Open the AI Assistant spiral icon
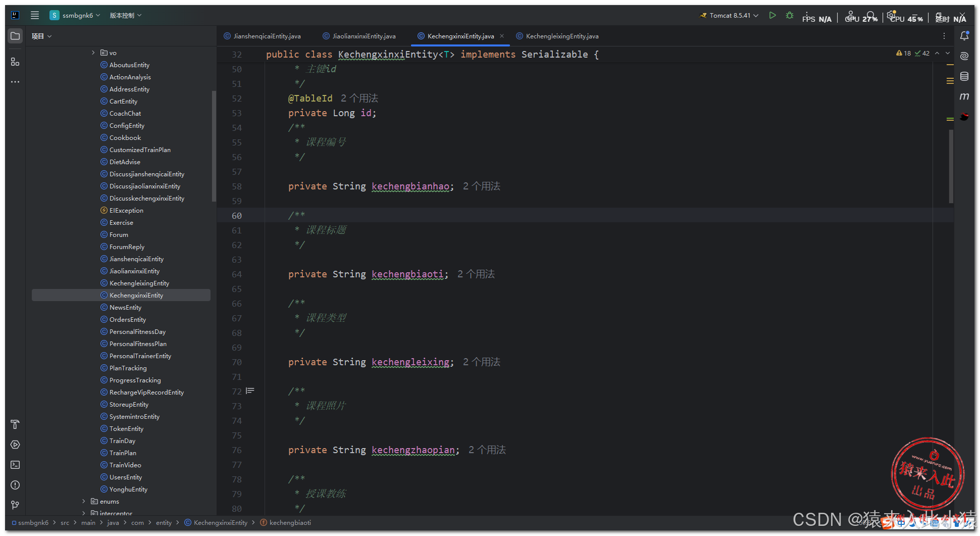This screenshot has width=980, height=536. click(x=964, y=56)
